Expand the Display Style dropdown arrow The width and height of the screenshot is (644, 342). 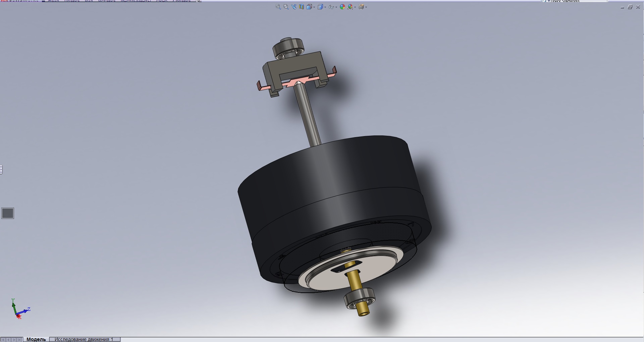[325, 7]
